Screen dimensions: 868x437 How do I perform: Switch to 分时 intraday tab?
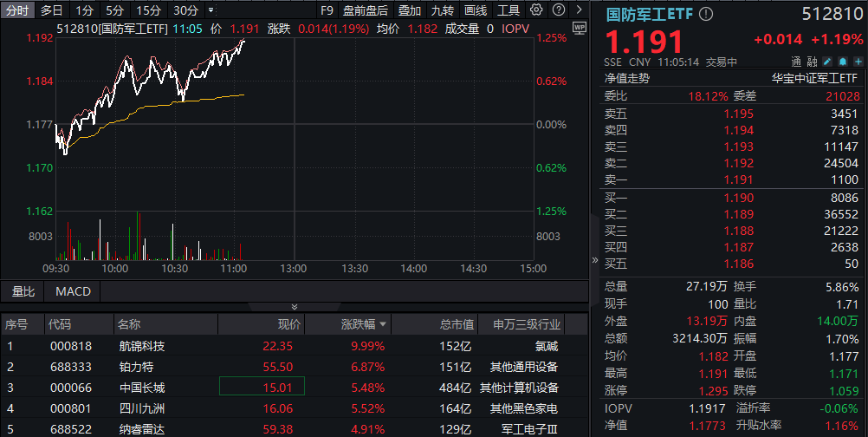(x=17, y=10)
